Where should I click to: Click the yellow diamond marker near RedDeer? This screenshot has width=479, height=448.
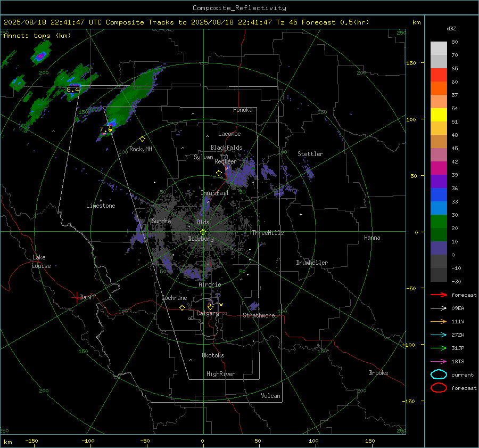tap(219, 173)
